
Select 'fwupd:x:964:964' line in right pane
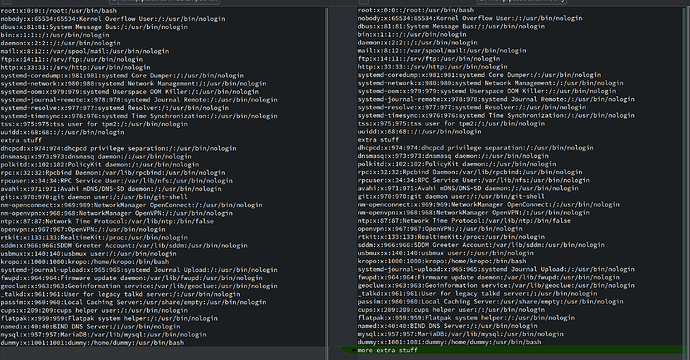[488, 277]
